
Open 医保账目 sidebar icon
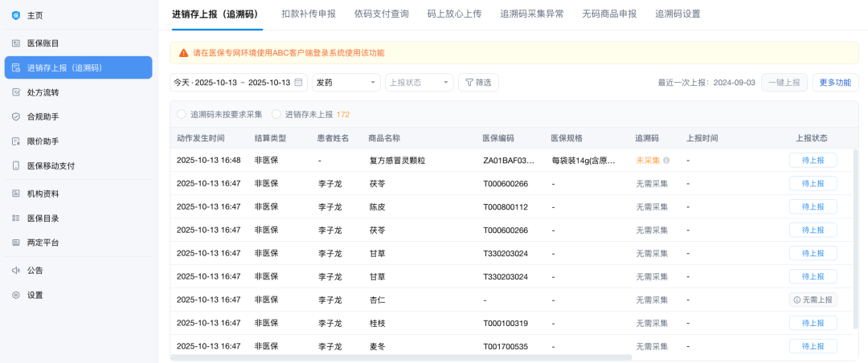(x=16, y=43)
